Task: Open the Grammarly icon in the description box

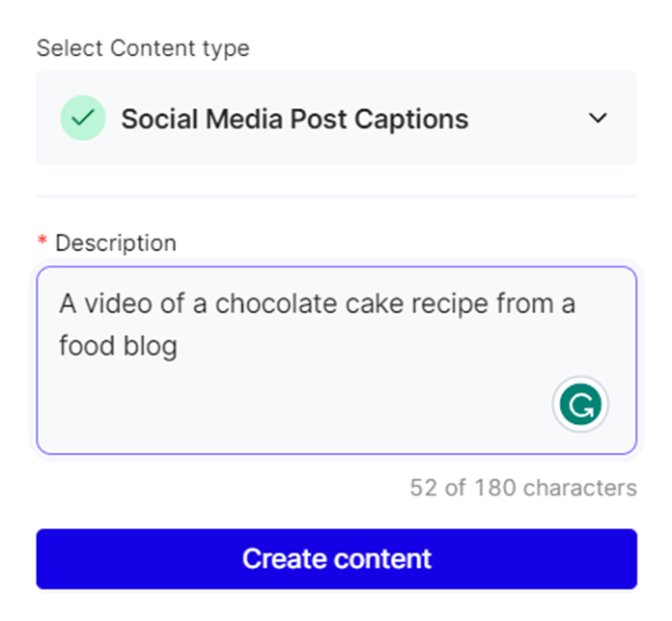Action: (580, 406)
